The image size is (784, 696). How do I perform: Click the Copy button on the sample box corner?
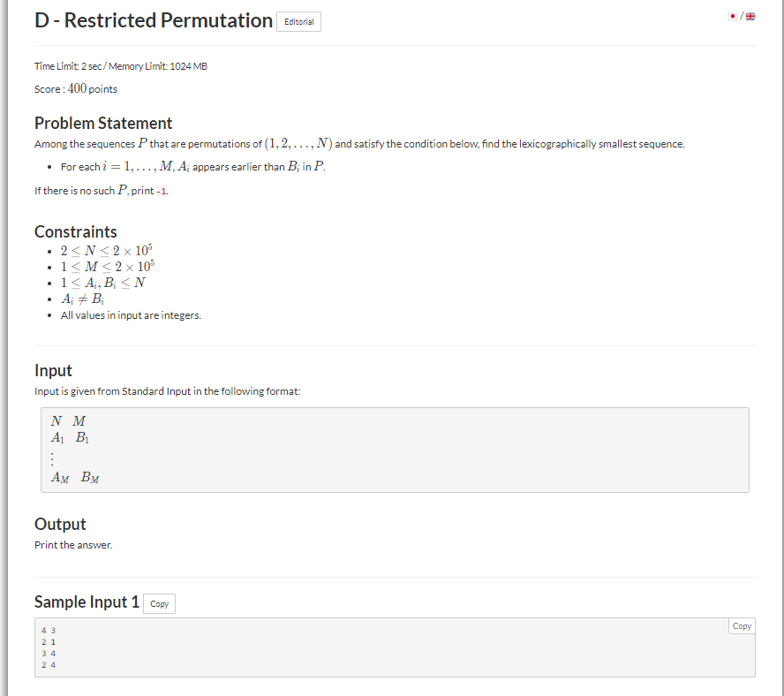pyautogui.click(x=741, y=625)
